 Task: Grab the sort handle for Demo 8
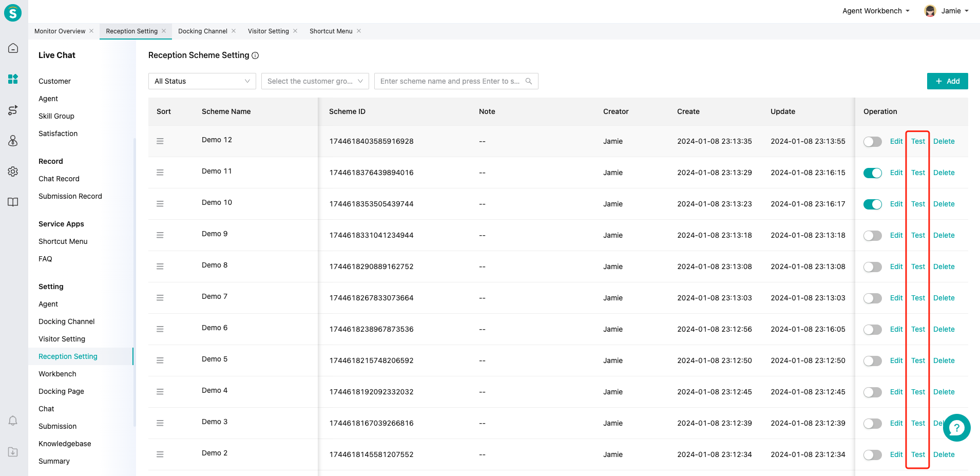pyautogui.click(x=160, y=266)
